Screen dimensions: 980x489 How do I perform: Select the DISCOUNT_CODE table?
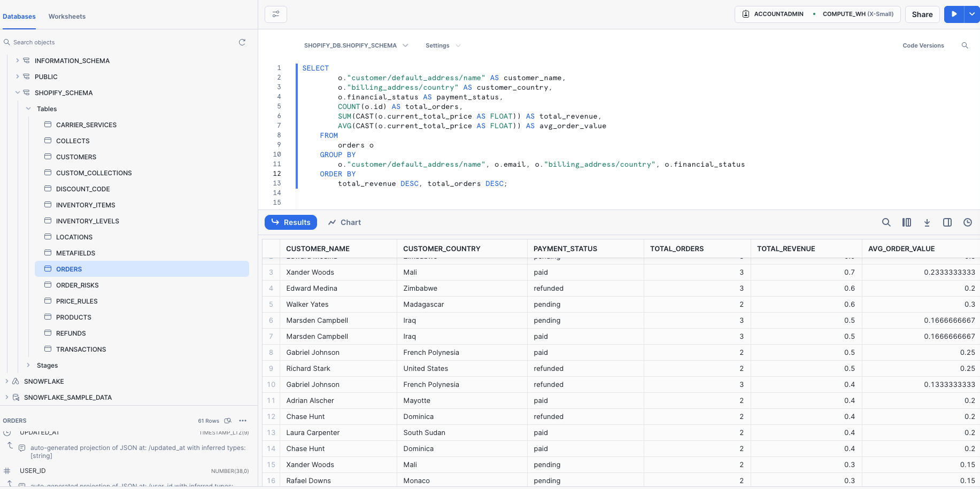pyautogui.click(x=83, y=189)
